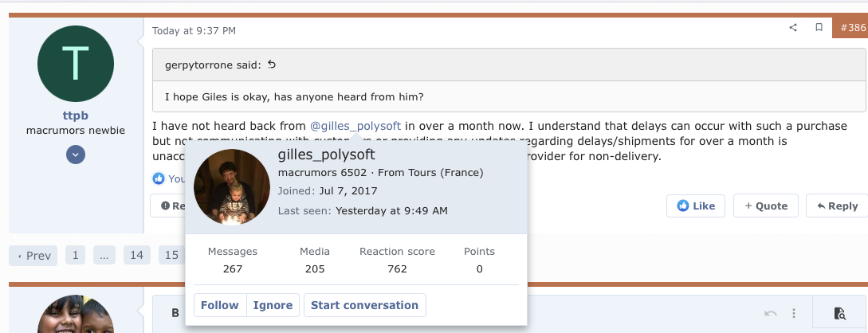This screenshot has height=333, width=868.
Task: Go to page 14
Action: coord(137,255)
